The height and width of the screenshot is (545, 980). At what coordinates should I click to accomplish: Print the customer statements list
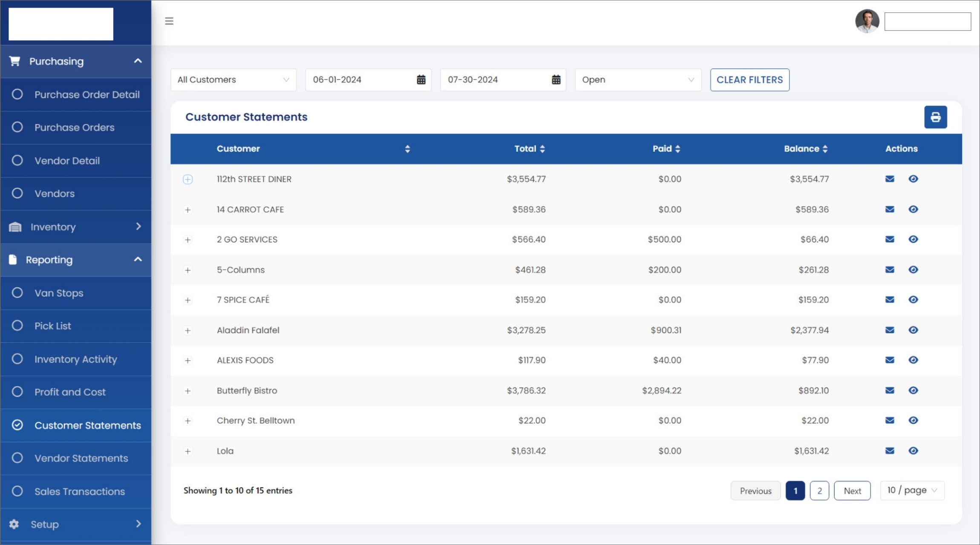coord(935,117)
